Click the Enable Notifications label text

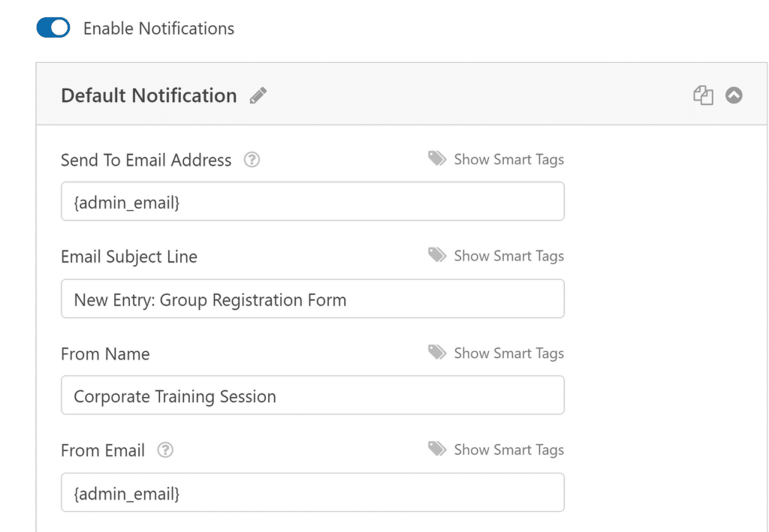158,28
